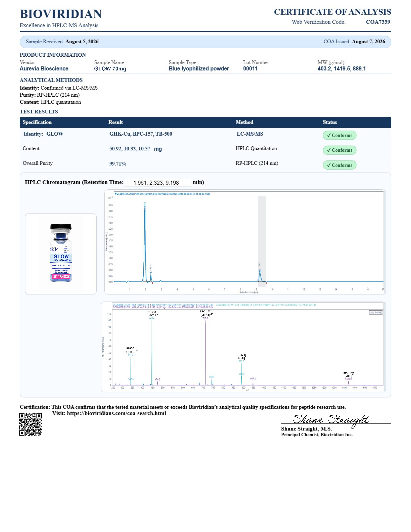Click the RP-HPLC (214 nm) method cell
Image resolution: width=411 pixels, height=532 pixels.
[x=257, y=163]
